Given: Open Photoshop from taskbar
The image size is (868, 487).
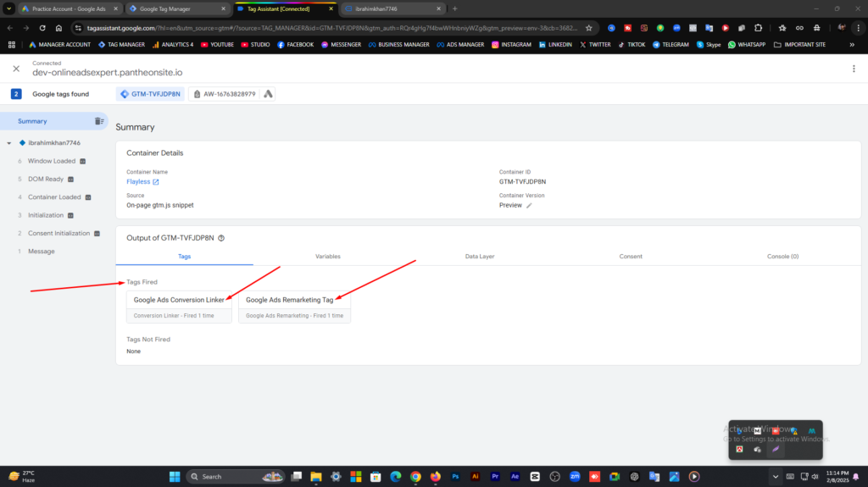Looking at the screenshot, I should [455, 477].
